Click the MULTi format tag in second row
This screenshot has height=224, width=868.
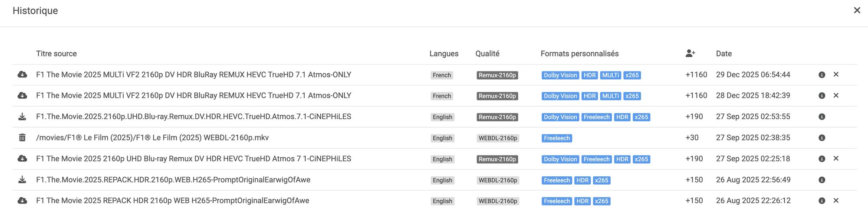[x=610, y=96]
